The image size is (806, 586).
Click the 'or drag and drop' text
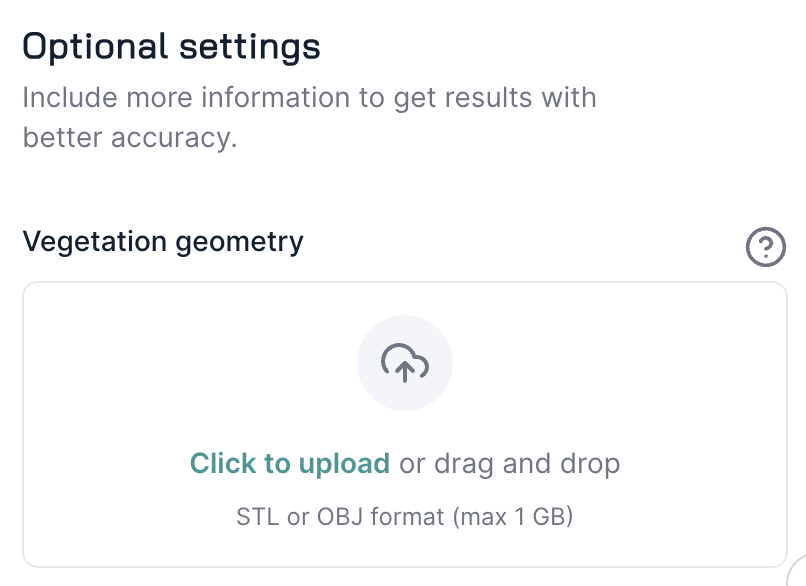(x=510, y=464)
